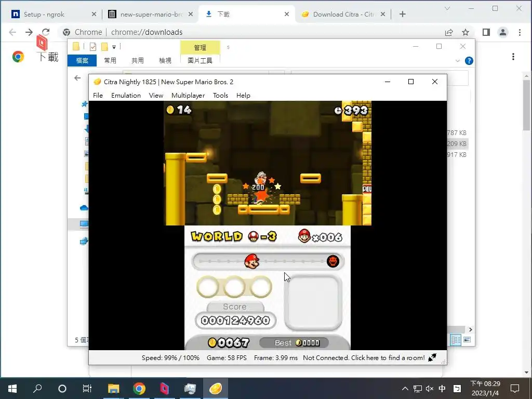Open File Explorer from the taskbar

click(114, 389)
